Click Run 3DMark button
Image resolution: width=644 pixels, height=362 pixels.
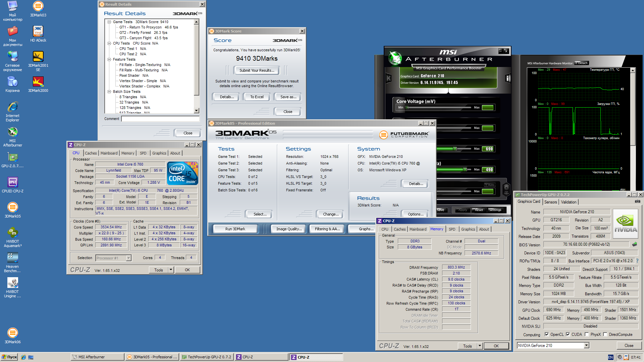coord(235,229)
